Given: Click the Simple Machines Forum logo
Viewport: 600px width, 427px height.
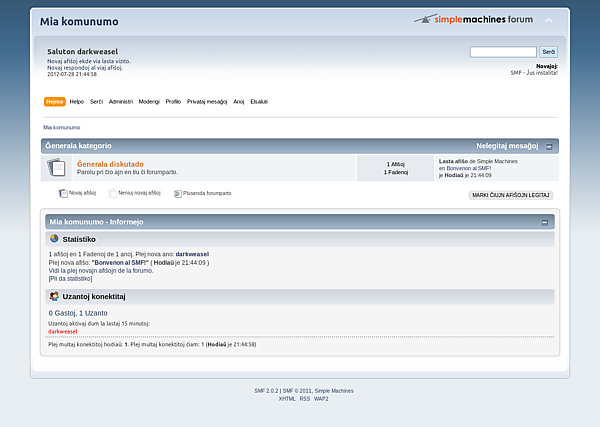Looking at the screenshot, I should [x=474, y=19].
